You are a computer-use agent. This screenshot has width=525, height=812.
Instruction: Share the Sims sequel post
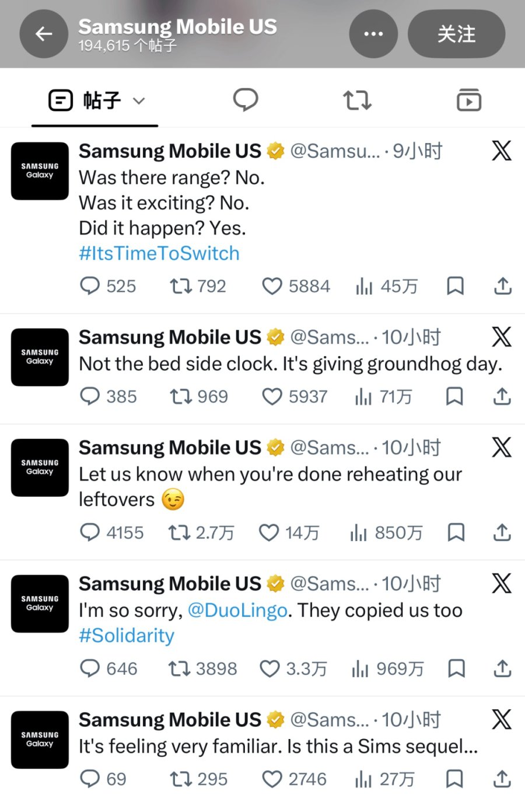502,779
